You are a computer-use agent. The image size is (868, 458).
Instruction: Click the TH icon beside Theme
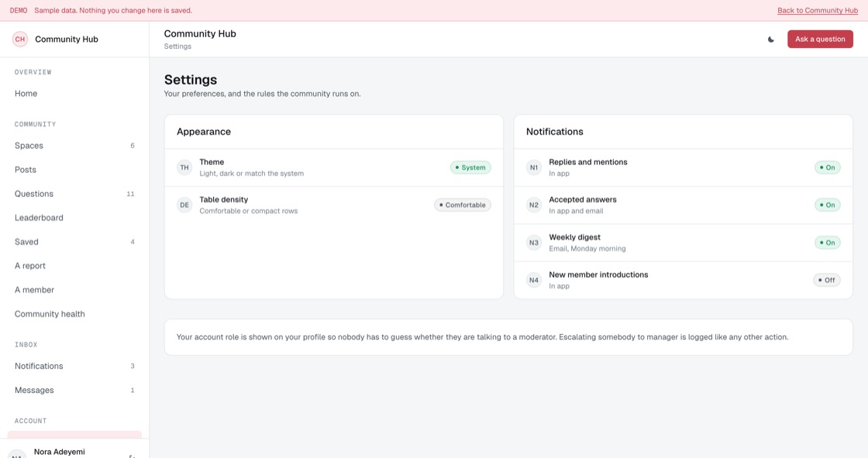pyautogui.click(x=184, y=167)
